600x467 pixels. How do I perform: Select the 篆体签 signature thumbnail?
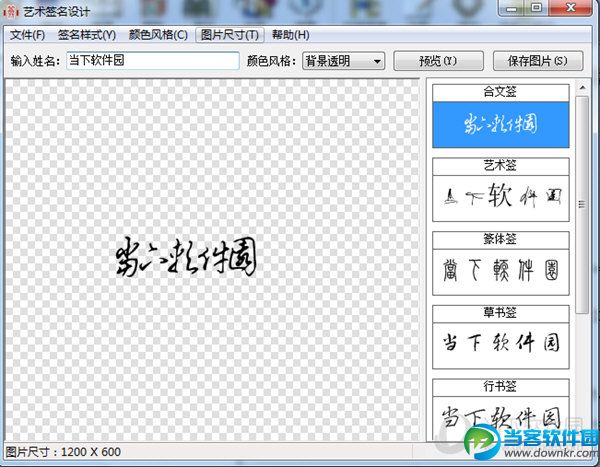[x=501, y=272]
